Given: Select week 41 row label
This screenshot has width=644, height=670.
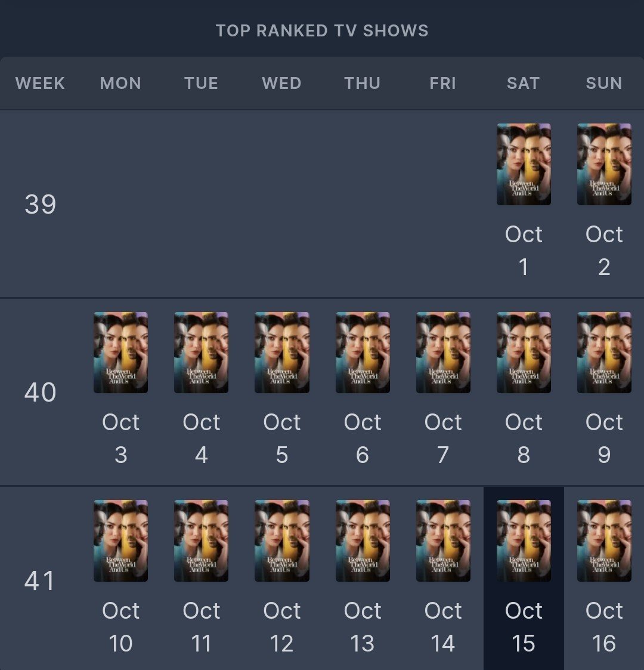Looking at the screenshot, I should click(x=40, y=581).
